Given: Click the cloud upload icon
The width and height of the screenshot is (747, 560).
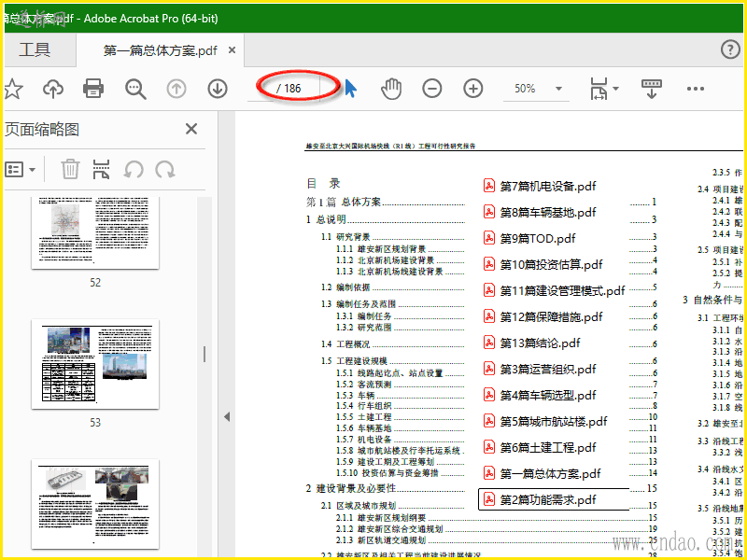Looking at the screenshot, I should coord(53,89).
